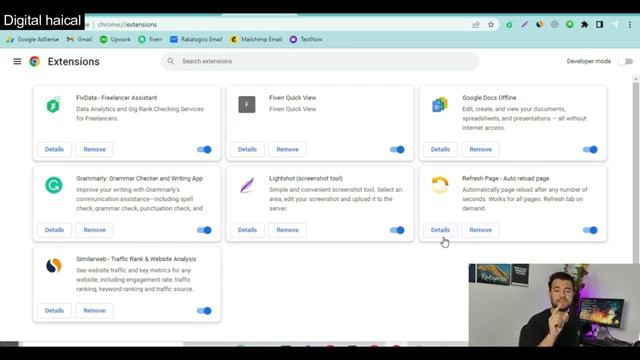Open the Google AdSense bookmark
This screenshot has height=360, width=640.
33,39
